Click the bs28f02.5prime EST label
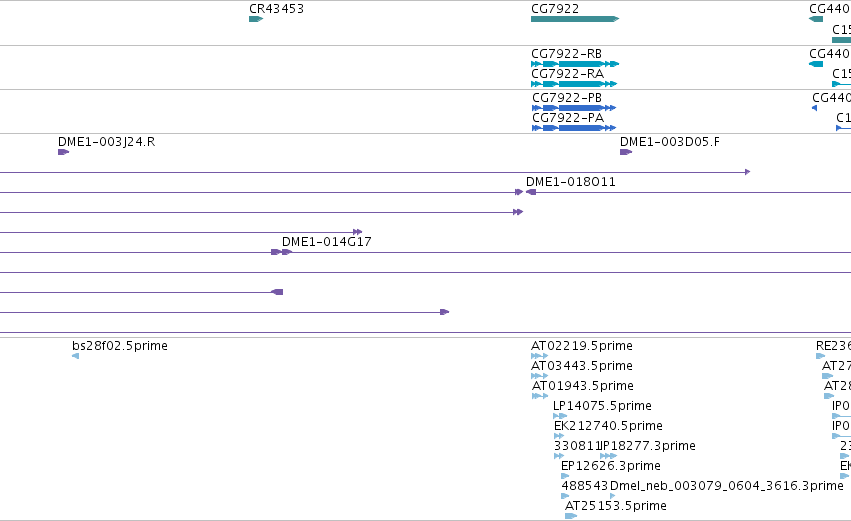The width and height of the screenshot is (851, 521). click(120, 346)
